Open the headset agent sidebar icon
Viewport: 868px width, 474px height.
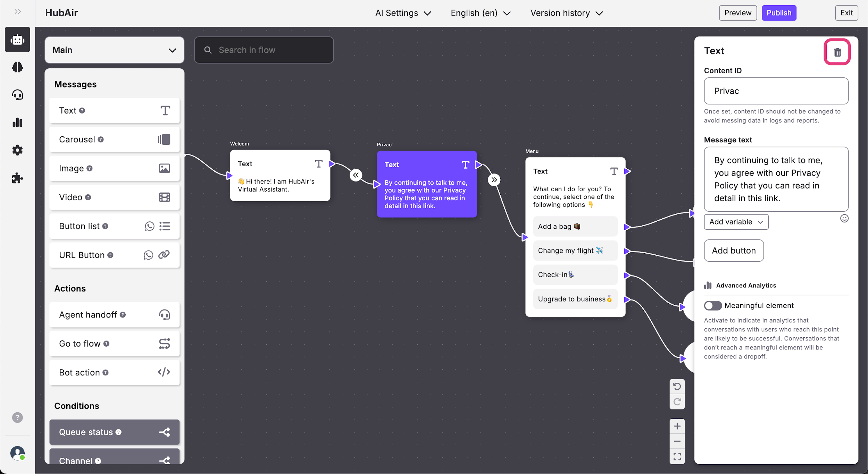point(17,95)
